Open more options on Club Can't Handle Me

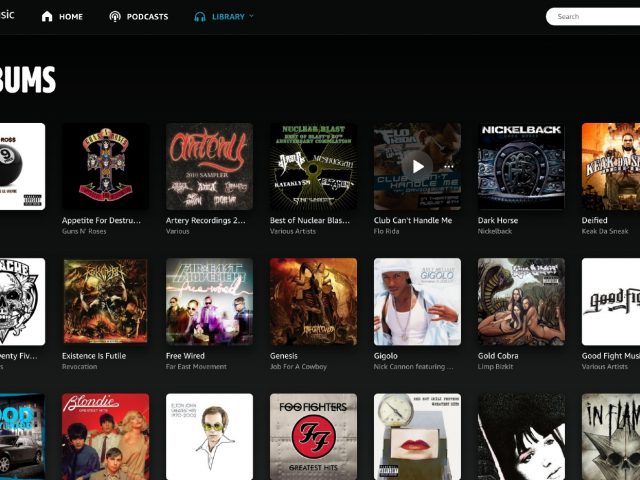point(449,167)
